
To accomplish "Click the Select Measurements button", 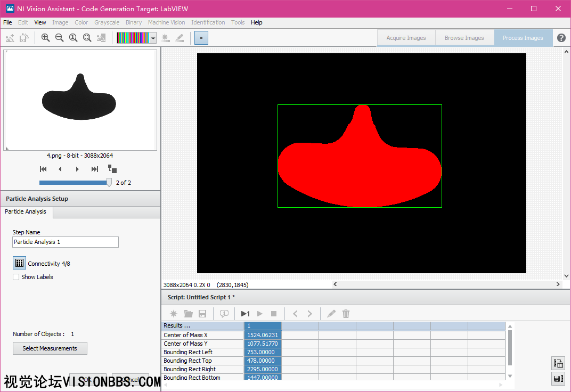I will point(50,348).
